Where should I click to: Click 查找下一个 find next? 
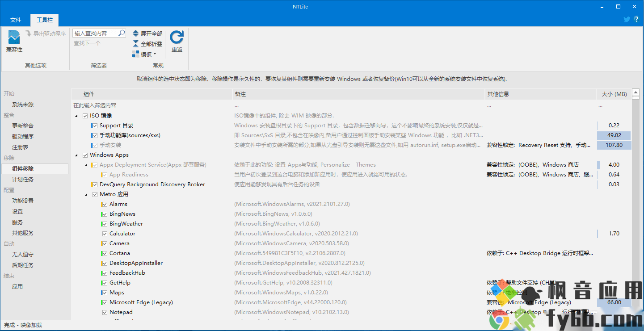click(87, 43)
